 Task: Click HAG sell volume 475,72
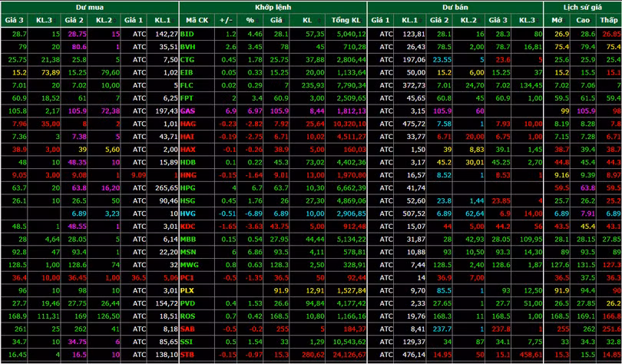tap(414, 124)
